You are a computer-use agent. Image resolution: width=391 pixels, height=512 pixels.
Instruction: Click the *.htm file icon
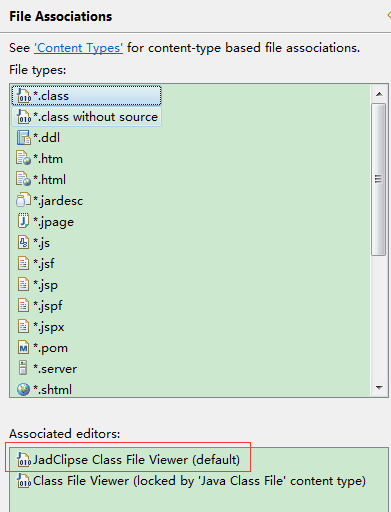click(x=24, y=159)
